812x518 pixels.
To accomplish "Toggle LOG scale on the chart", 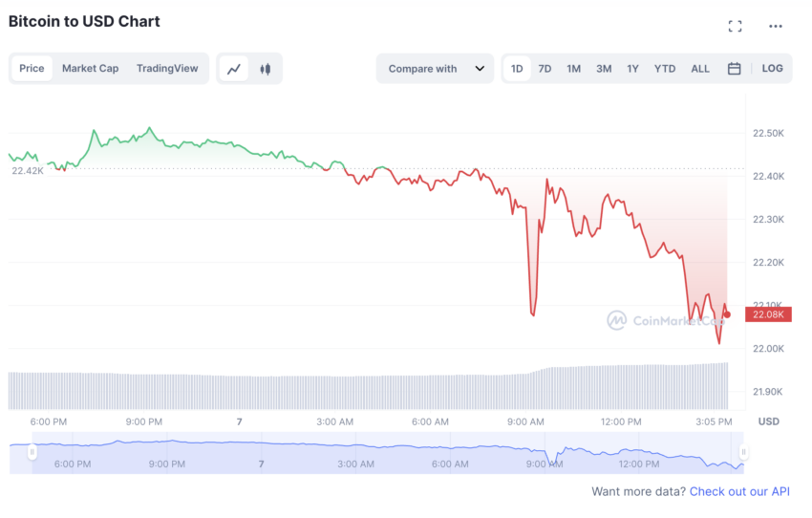I will click(772, 69).
